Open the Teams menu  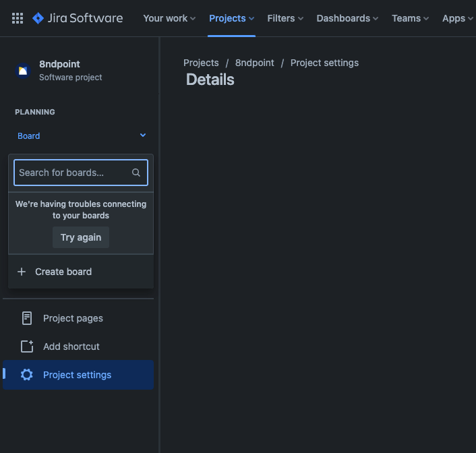(x=410, y=18)
